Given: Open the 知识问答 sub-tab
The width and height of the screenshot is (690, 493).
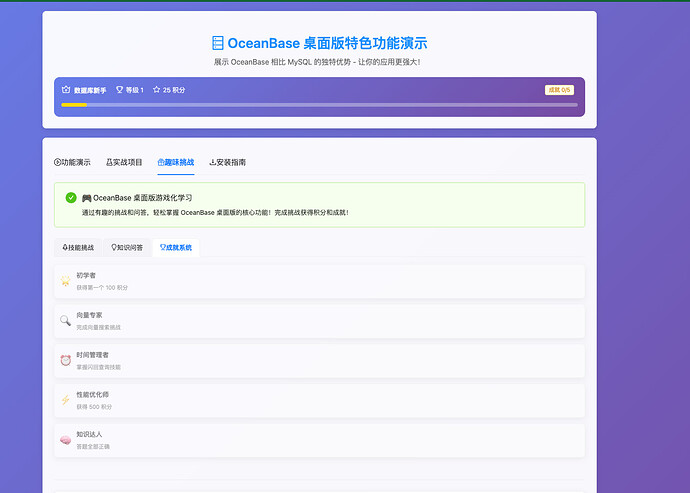Looking at the screenshot, I should pos(127,247).
